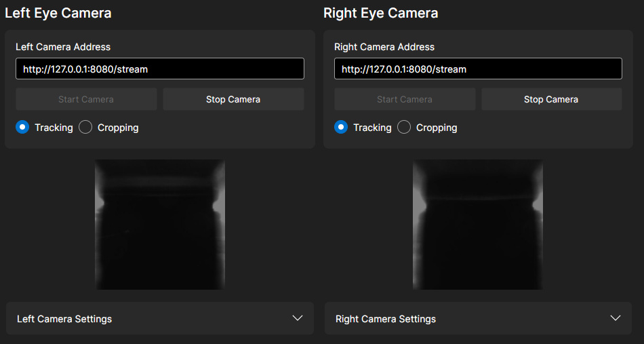Select Tracking mode for the left camera
The height and width of the screenshot is (344, 644).
pos(22,127)
